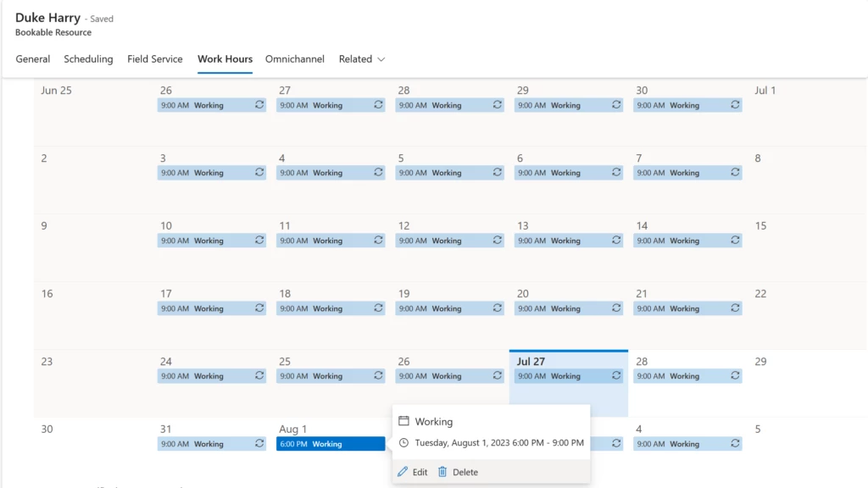Click the trash Delete icon in popup
868x488 pixels.
point(442,472)
